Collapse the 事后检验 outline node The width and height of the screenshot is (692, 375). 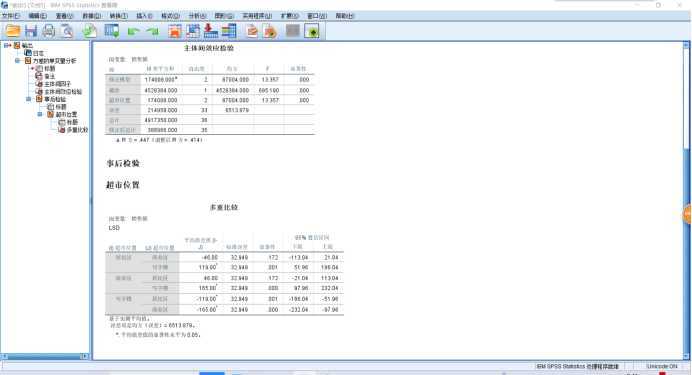click(x=29, y=99)
